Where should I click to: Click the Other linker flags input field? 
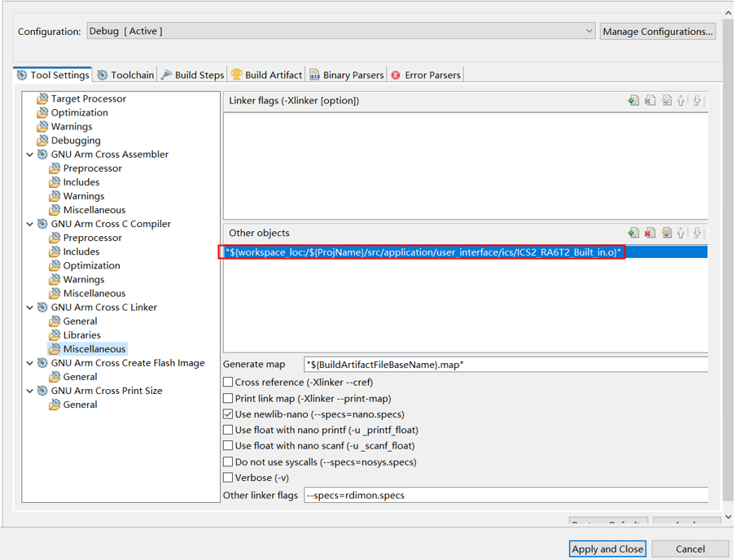[505, 495]
